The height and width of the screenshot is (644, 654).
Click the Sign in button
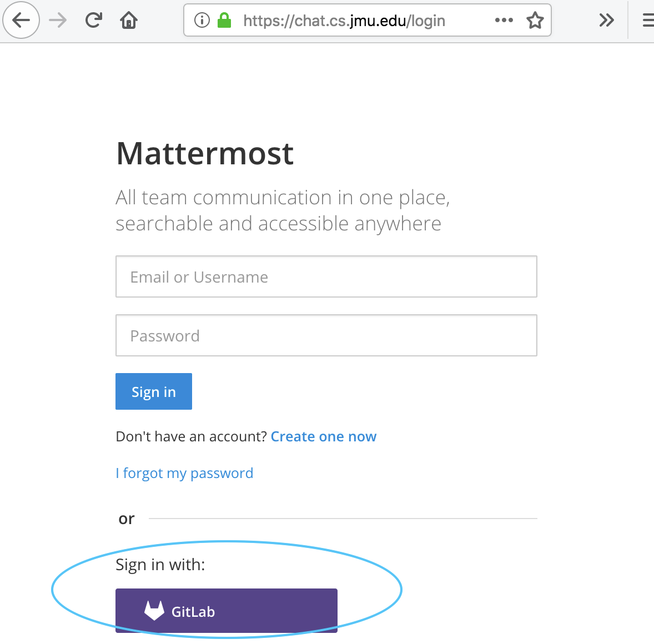[x=153, y=391]
